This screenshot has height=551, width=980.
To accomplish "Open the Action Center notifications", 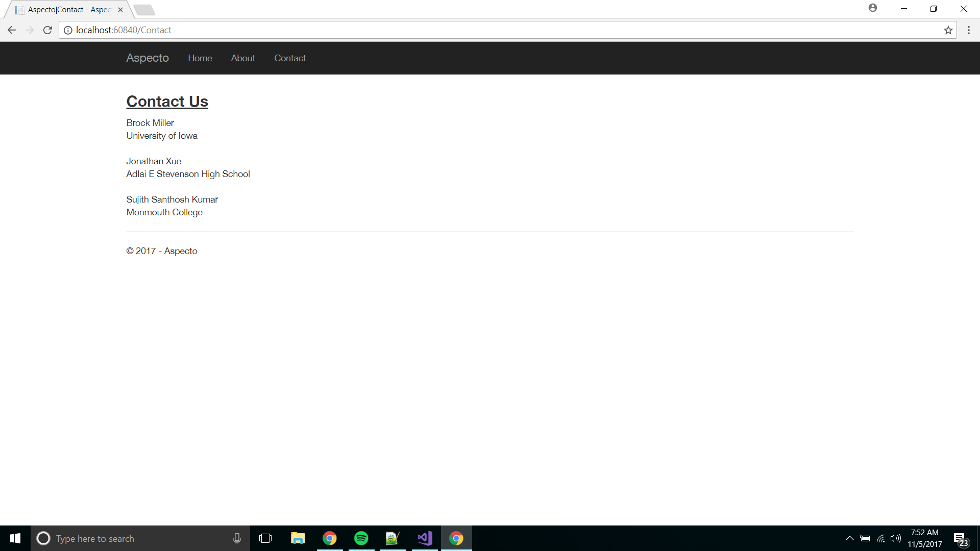I will pos(960,539).
